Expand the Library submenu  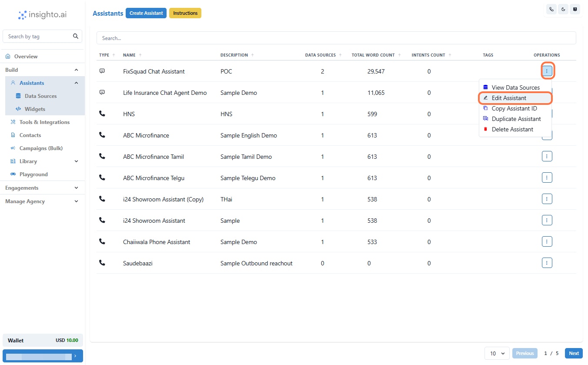click(77, 161)
